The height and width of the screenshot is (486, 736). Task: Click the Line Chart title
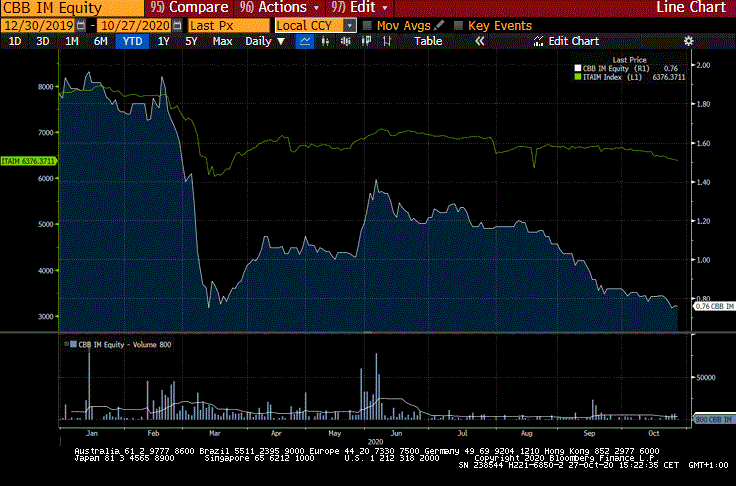click(690, 8)
